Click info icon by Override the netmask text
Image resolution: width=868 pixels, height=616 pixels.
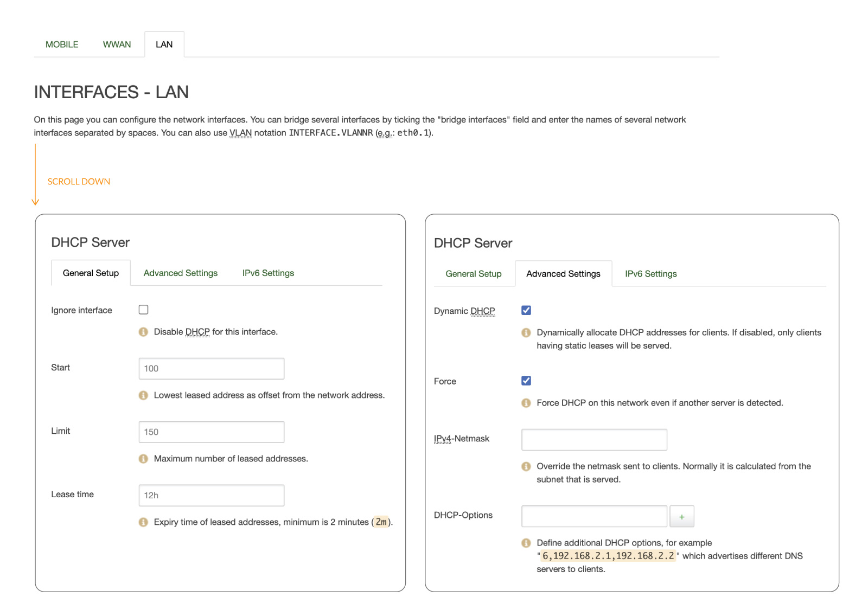(526, 466)
